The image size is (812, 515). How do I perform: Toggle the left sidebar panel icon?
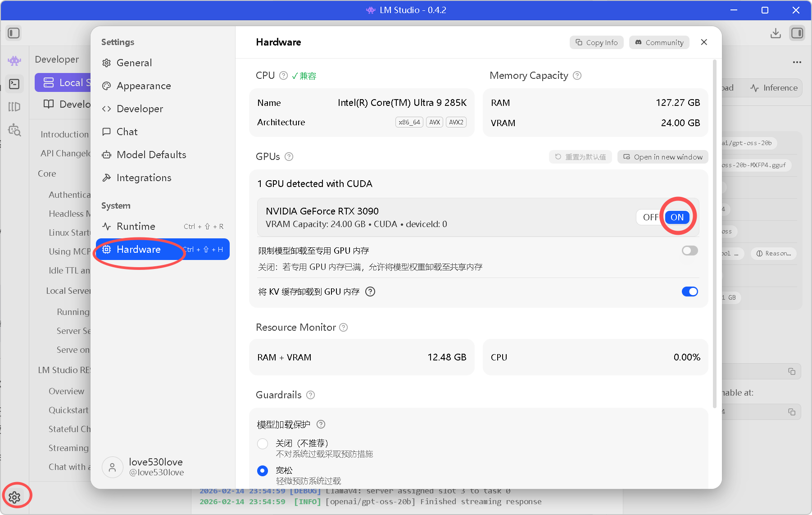[14, 33]
